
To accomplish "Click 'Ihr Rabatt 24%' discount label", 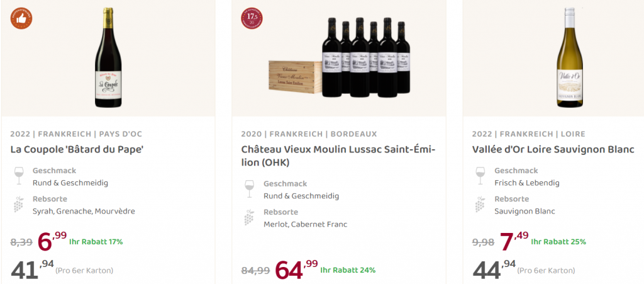I will coord(348,270).
